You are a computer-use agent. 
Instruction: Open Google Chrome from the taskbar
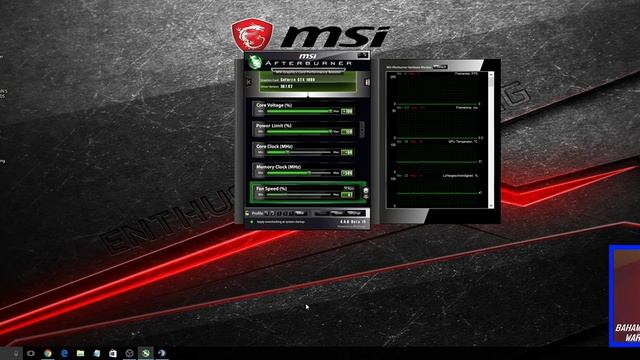click(48, 353)
